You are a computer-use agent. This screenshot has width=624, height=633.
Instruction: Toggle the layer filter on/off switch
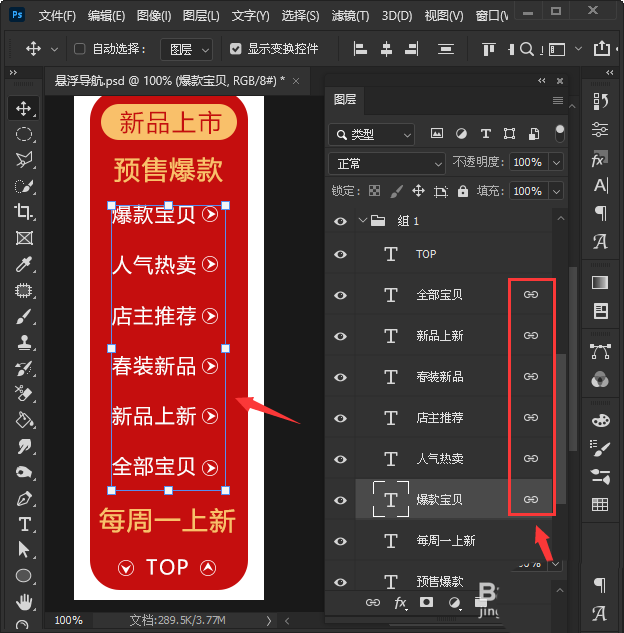point(559,134)
